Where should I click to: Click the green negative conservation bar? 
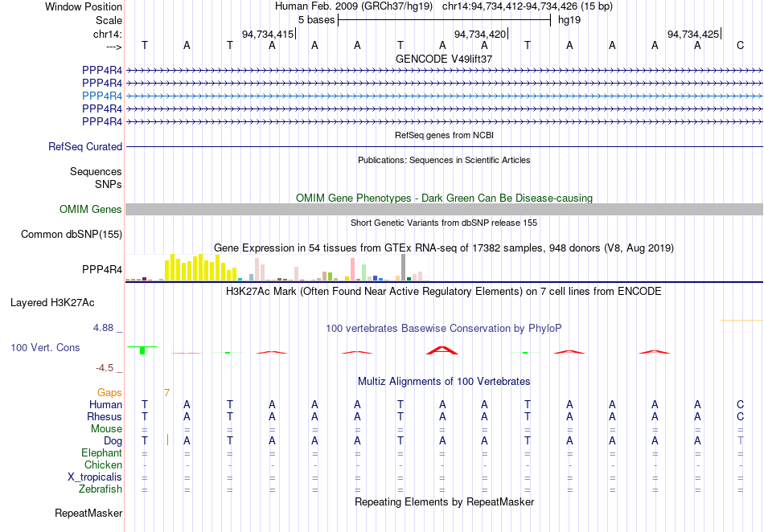[142, 350]
